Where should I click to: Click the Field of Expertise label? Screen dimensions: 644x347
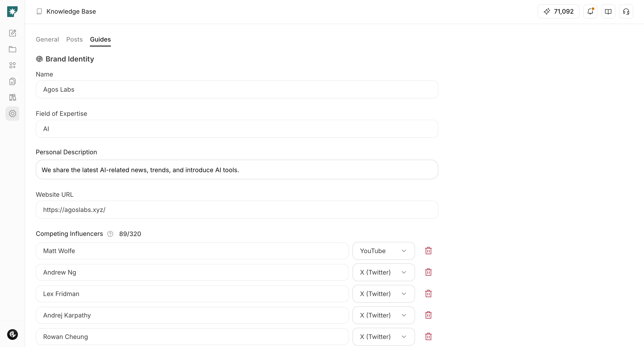pos(61,114)
